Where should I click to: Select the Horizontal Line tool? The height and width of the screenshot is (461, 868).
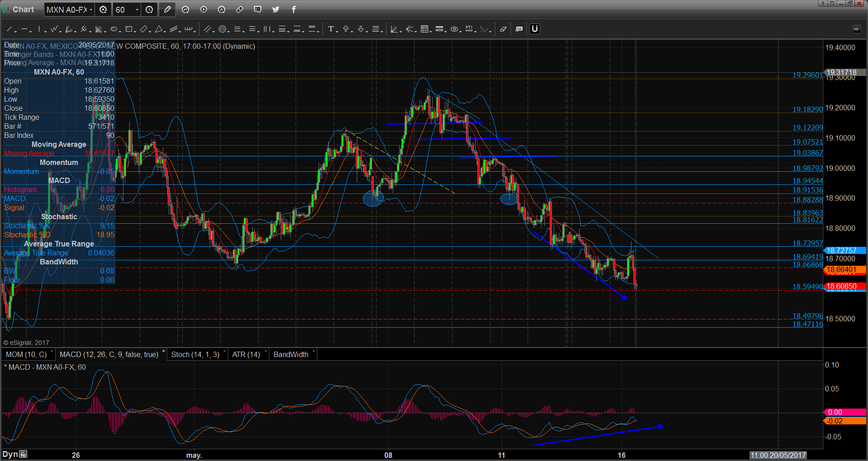[x=24, y=29]
